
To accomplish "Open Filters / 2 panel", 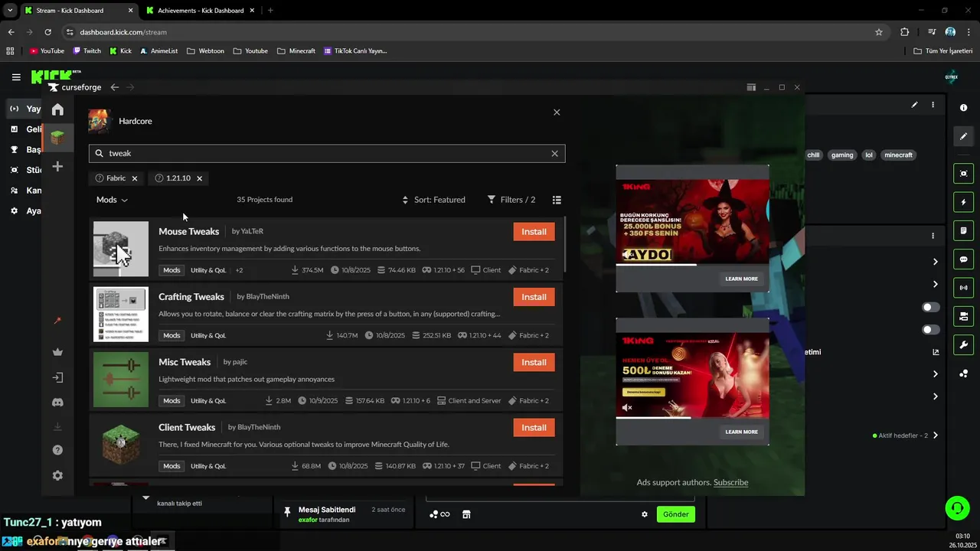I will (511, 200).
